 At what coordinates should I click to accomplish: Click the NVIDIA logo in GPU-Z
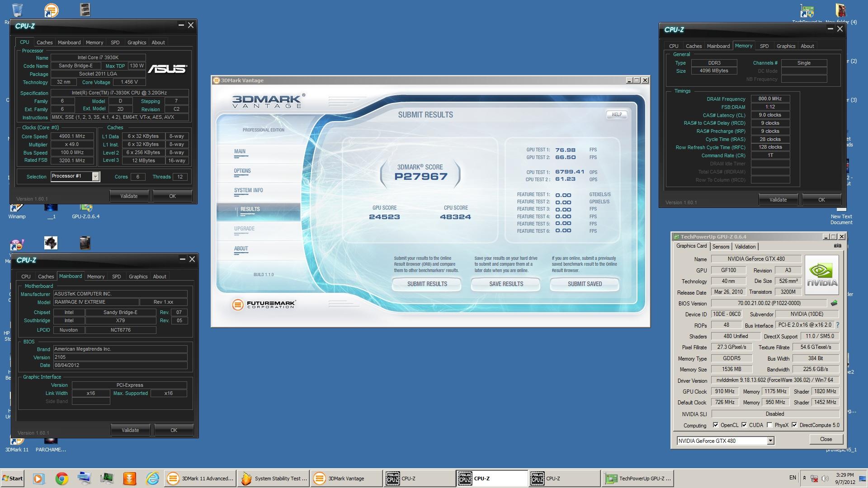pyautogui.click(x=822, y=275)
